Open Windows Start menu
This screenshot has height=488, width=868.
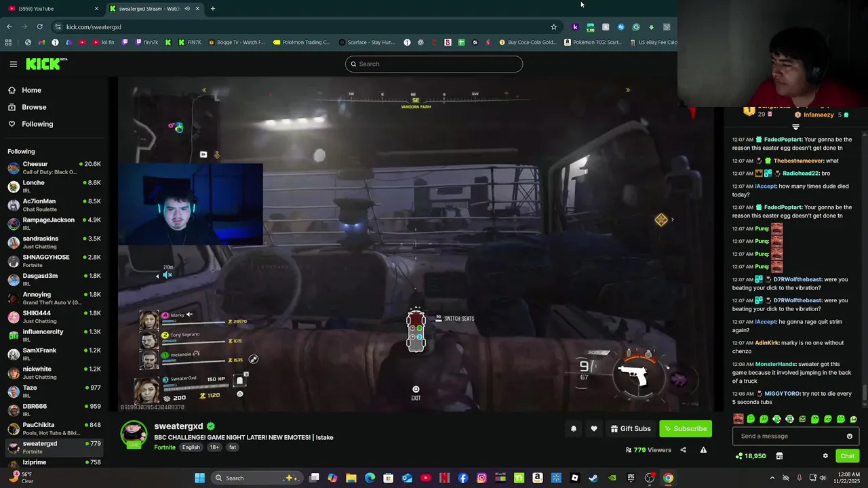click(200, 478)
